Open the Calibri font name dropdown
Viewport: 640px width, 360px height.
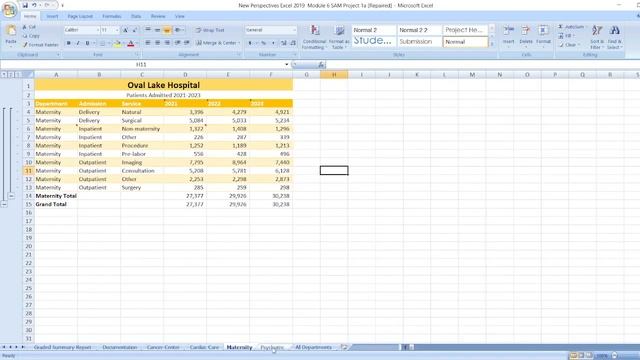tap(98, 30)
